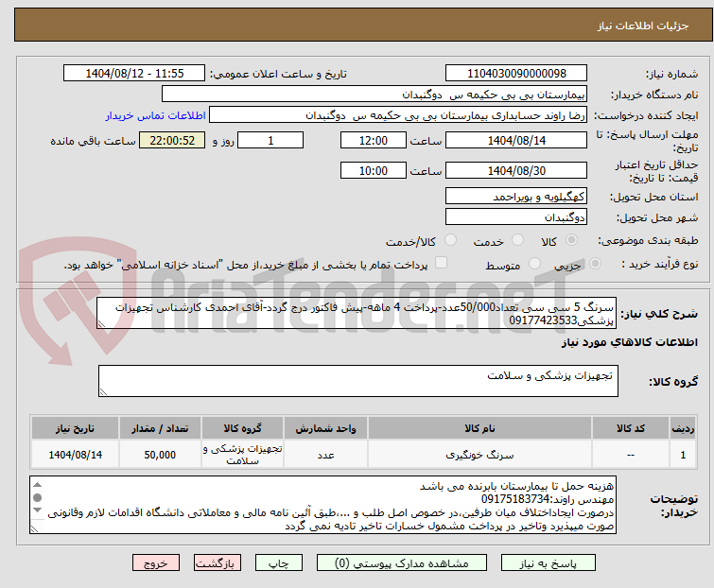Click the province field کهگیلویه و بویراحمد

516,196
